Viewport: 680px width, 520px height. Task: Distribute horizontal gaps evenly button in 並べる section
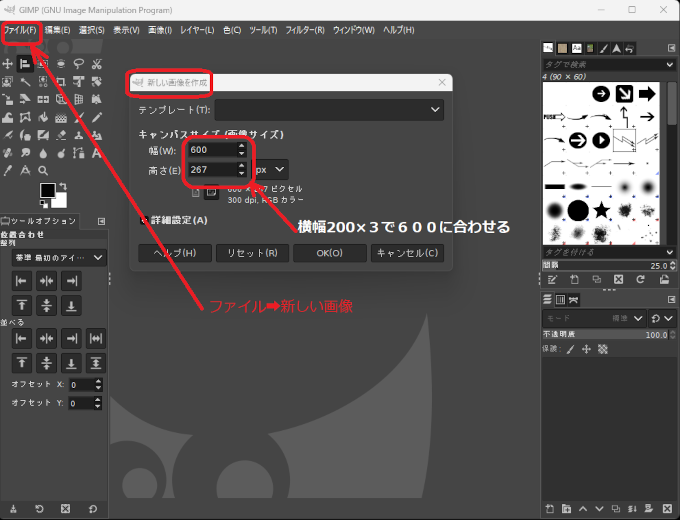[x=96, y=338]
